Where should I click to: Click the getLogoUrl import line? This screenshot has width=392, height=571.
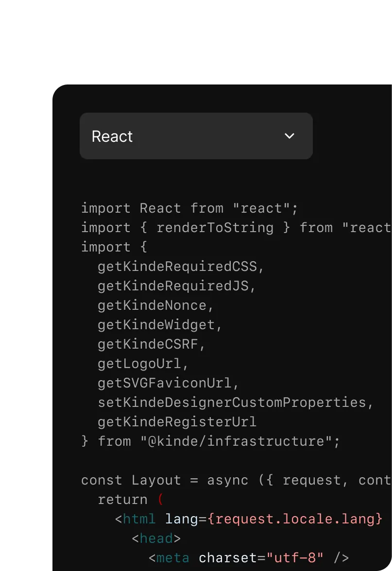140,363
